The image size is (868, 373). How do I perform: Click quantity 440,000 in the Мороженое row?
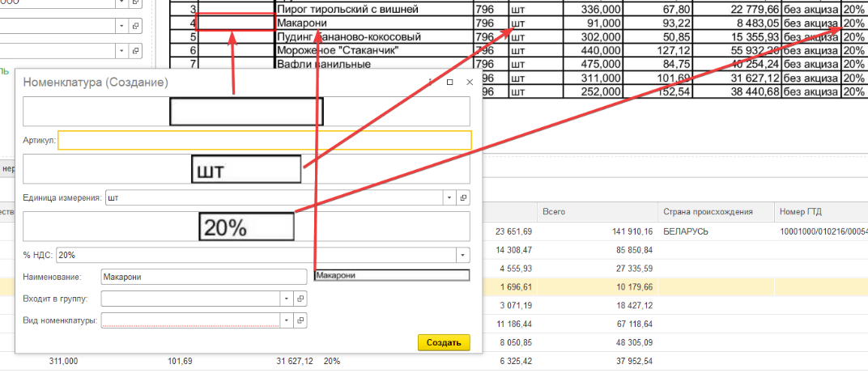[601, 51]
